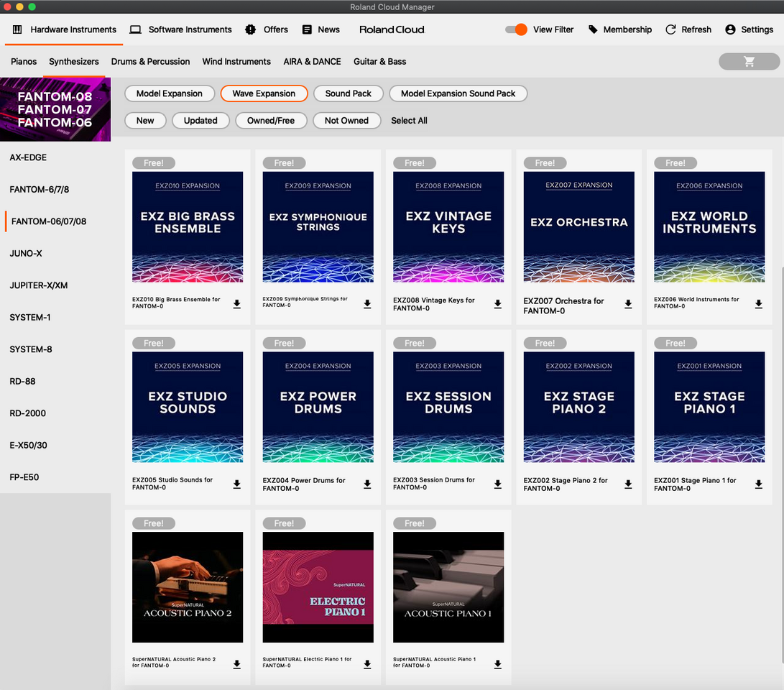Download EXZ001 Stage Piano 1
The height and width of the screenshot is (690, 784).
click(x=759, y=484)
